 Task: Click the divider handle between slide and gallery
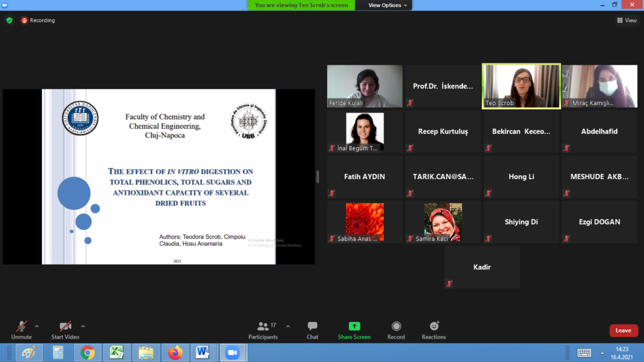[x=318, y=177]
